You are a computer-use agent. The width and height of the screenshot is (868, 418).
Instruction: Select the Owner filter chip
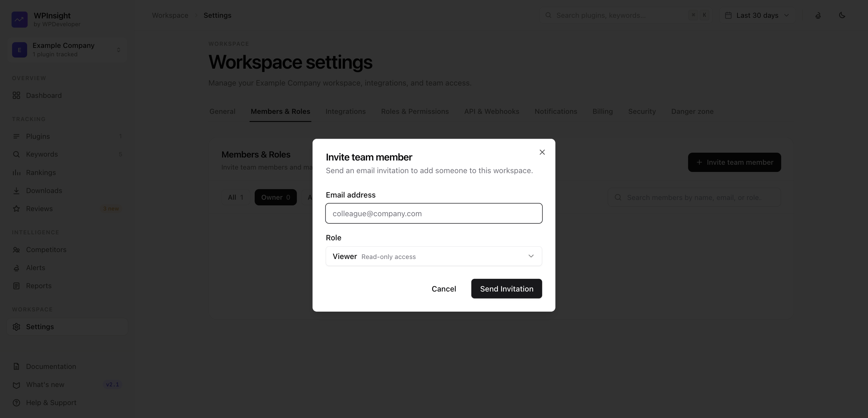(x=276, y=197)
